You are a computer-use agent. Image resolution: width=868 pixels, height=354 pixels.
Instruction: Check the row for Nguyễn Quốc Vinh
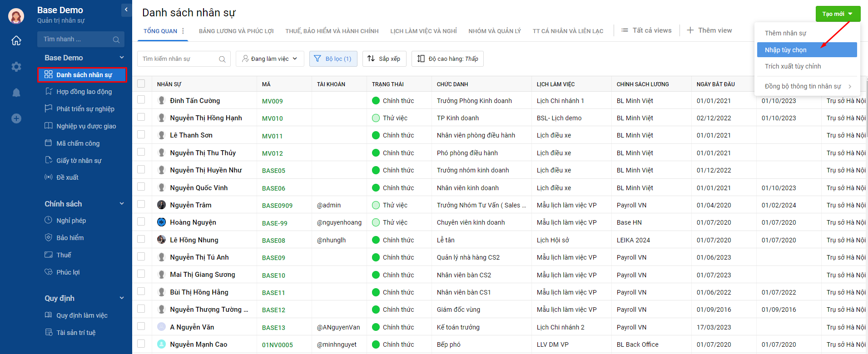(141, 187)
